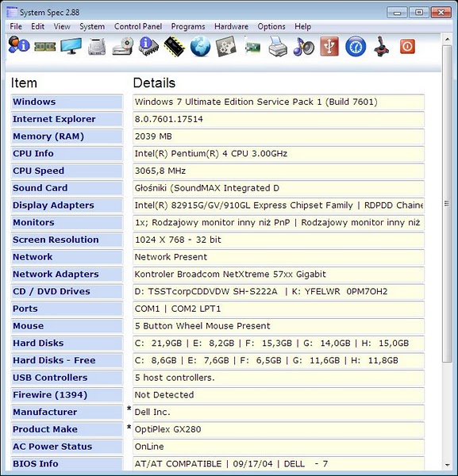The image size is (458, 476).
Task: Open the System menu
Action: point(92,26)
